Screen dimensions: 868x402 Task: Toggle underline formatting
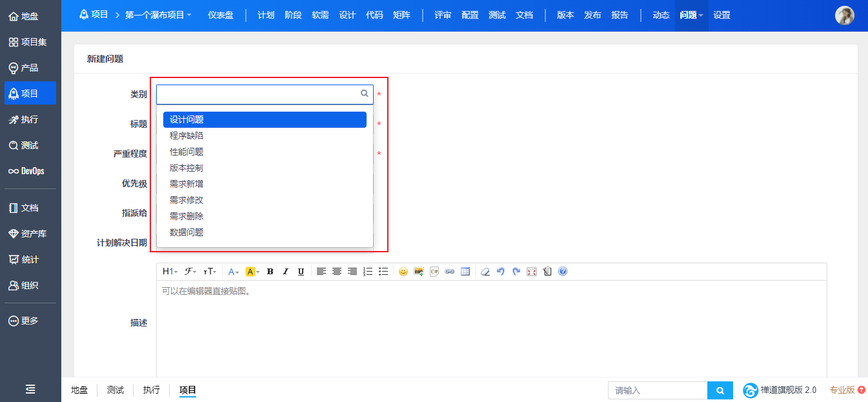301,272
